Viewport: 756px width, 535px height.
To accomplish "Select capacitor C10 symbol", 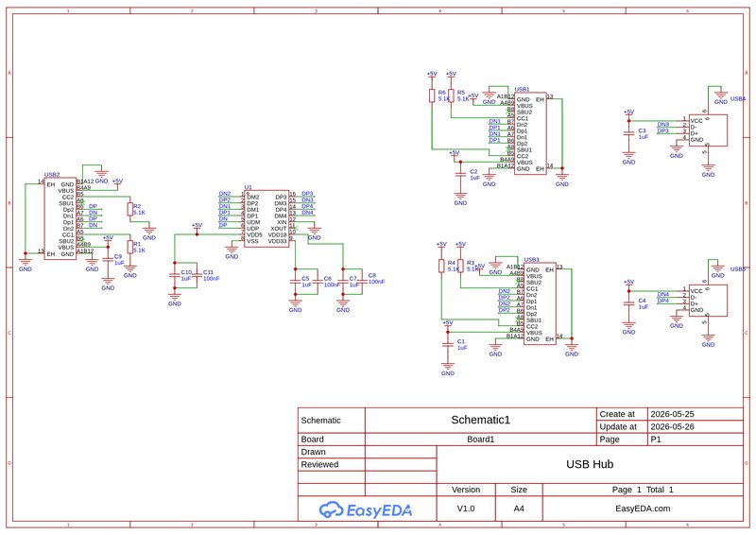I will click(175, 275).
